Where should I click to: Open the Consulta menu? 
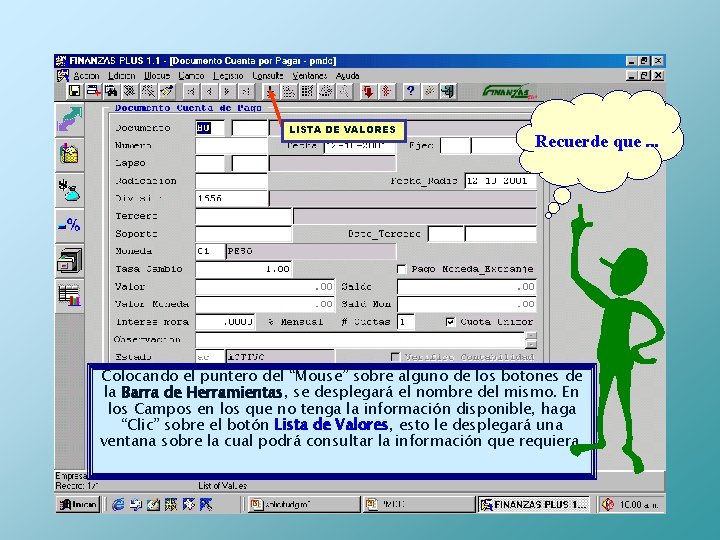pos(268,76)
